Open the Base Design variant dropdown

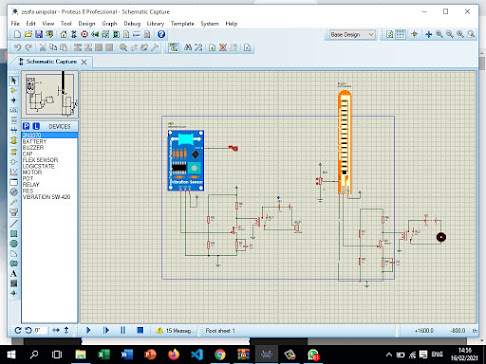[x=352, y=34]
